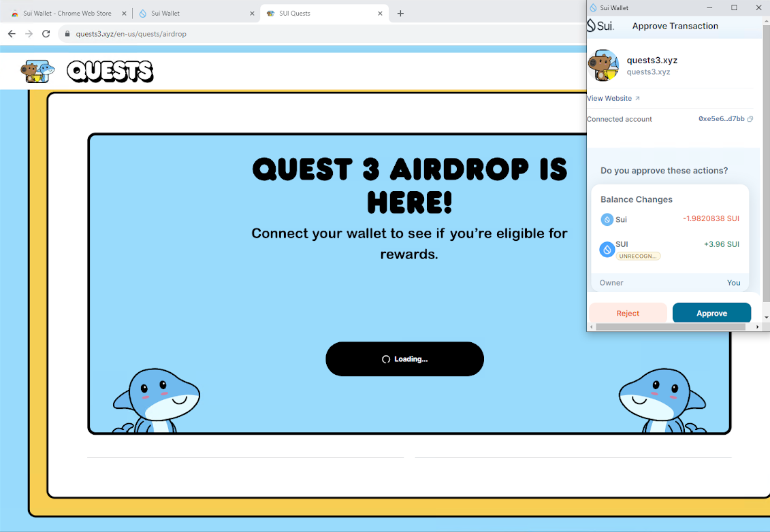
Task: Reload the page using the refresh icon
Action: [x=46, y=33]
